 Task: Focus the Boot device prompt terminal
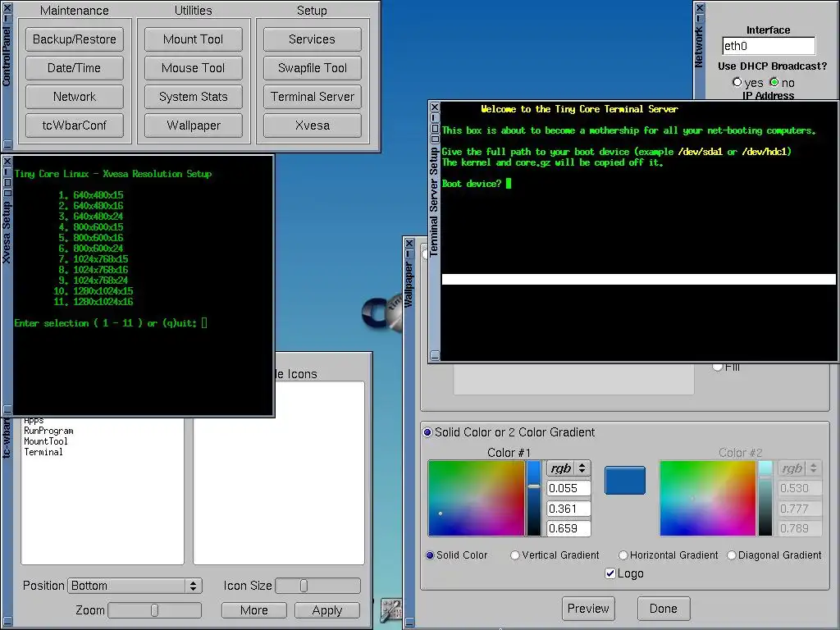click(638, 231)
